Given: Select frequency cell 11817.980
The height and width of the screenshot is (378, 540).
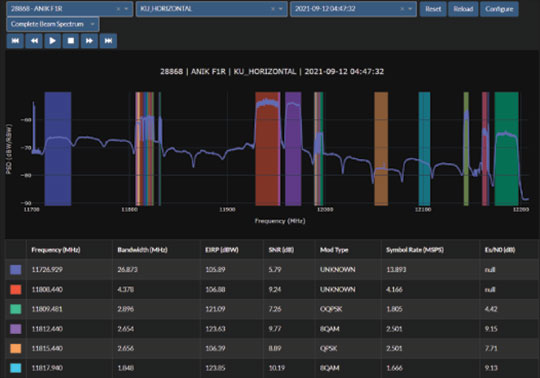Looking at the screenshot, I should [47, 368].
